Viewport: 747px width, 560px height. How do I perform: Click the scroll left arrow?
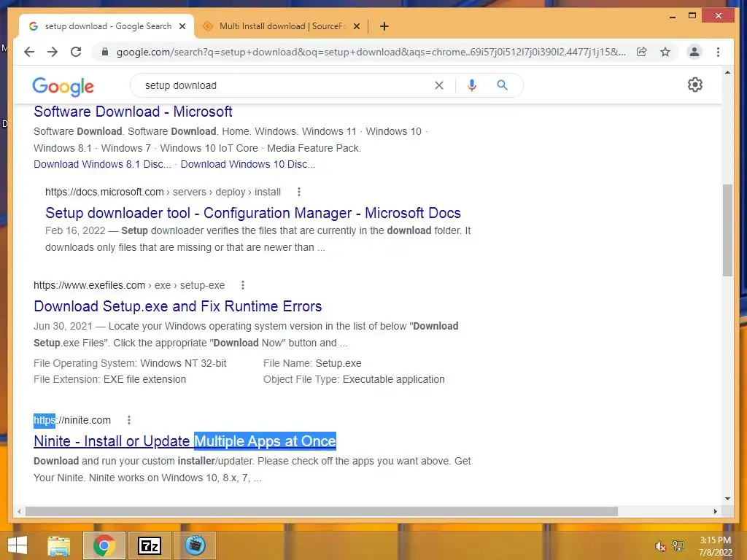pos(19,511)
